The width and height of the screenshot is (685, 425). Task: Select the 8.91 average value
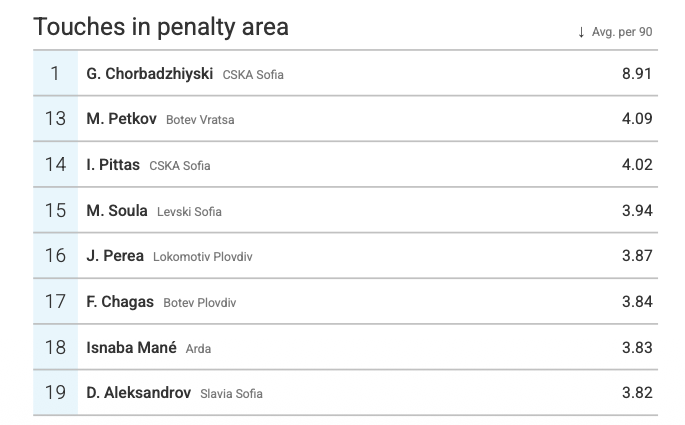point(636,73)
